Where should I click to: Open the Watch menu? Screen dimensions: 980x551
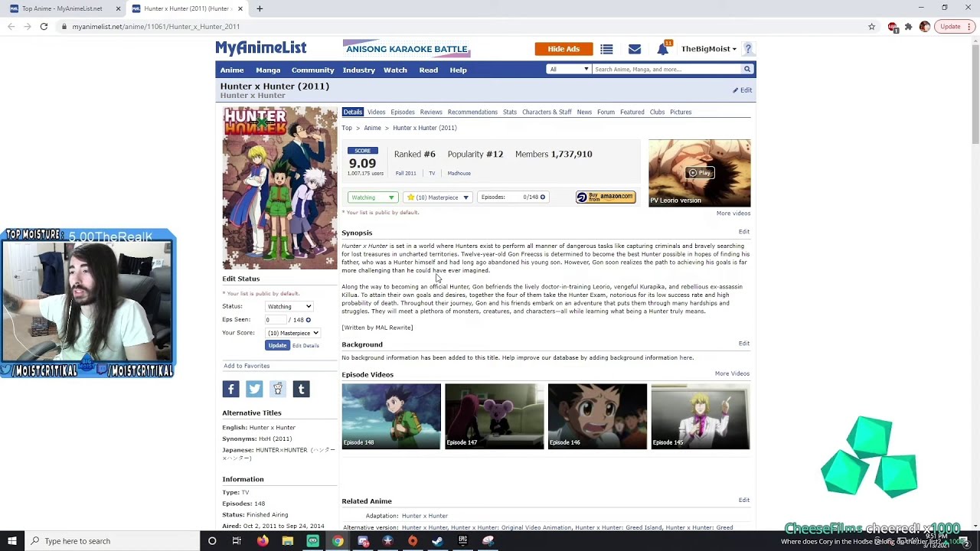coord(395,70)
